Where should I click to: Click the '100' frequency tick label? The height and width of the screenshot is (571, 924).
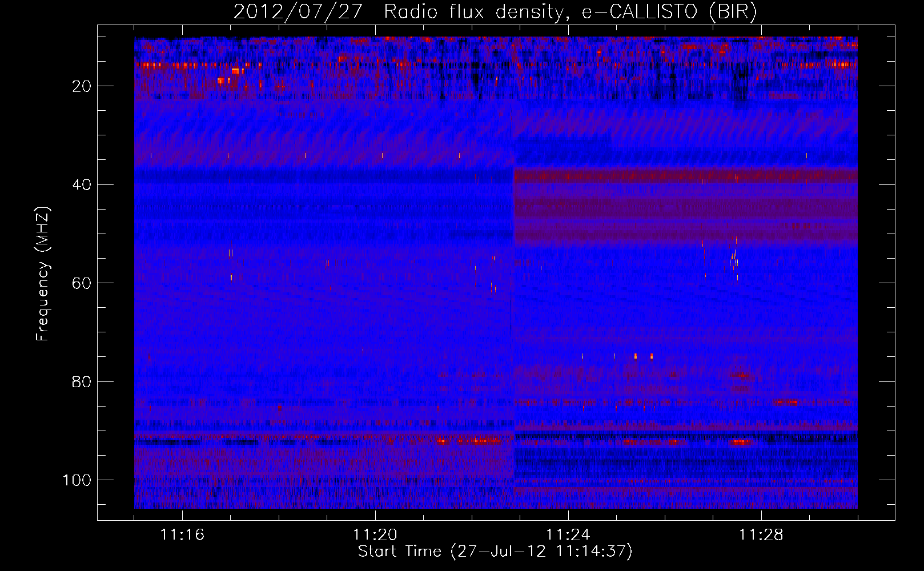[77, 480]
